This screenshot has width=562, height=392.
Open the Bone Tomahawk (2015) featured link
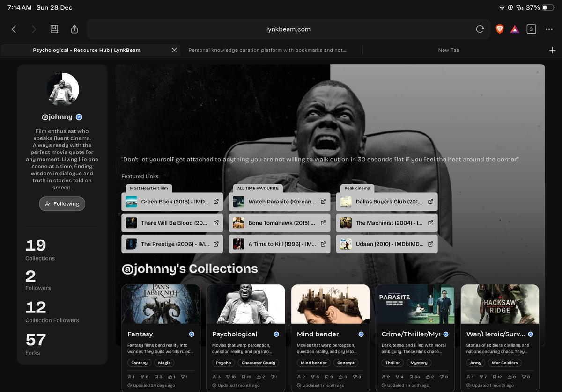tap(279, 223)
